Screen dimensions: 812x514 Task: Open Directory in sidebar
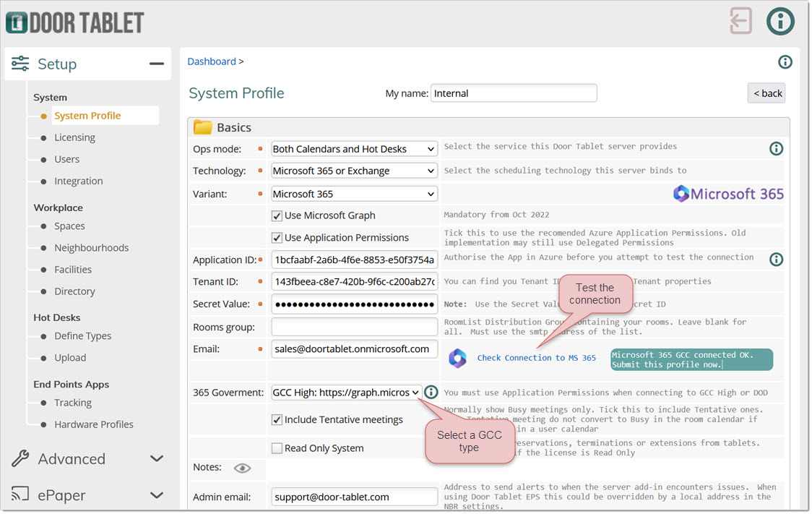[x=74, y=291]
